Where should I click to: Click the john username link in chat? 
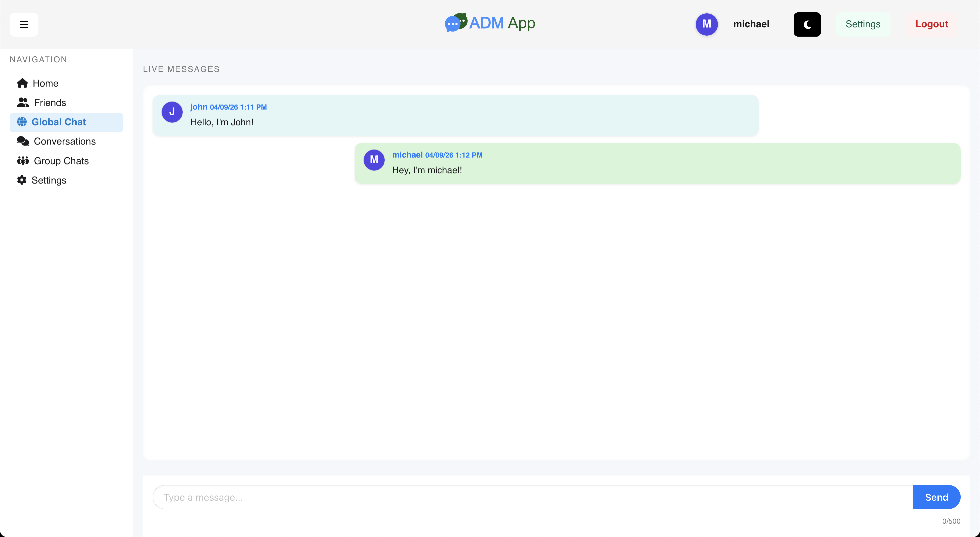[199, 107]
